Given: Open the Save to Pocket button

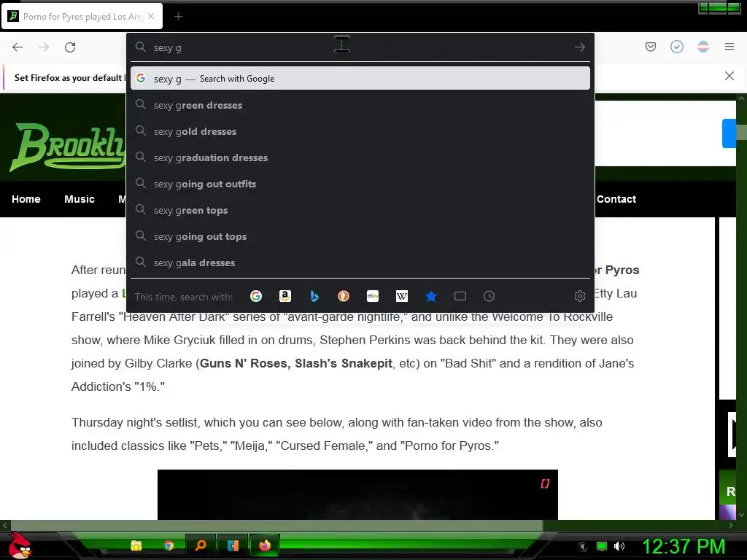Looking at the screenshot, I should [x=651, y=47].
